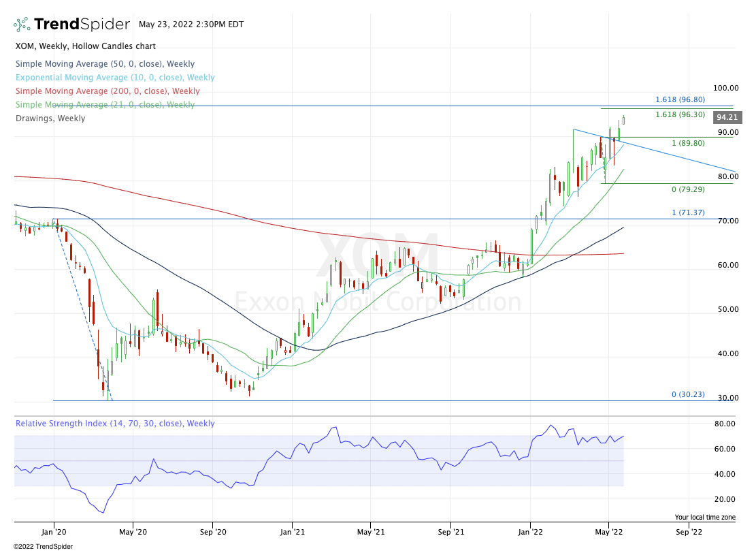
Task: Select the 1.618 (96.30) Fibonacci label
Action: 680,114
